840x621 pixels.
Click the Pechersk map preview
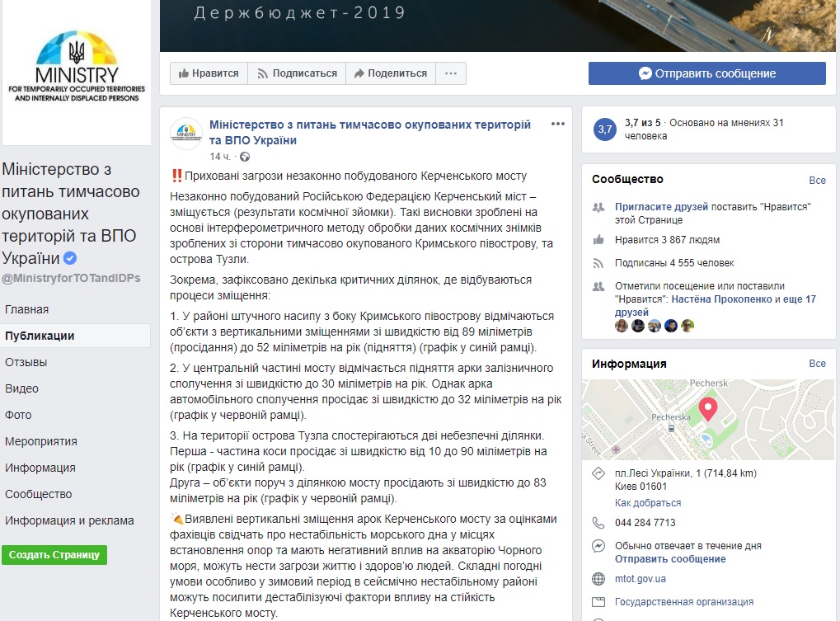click(x=708, y=420)
